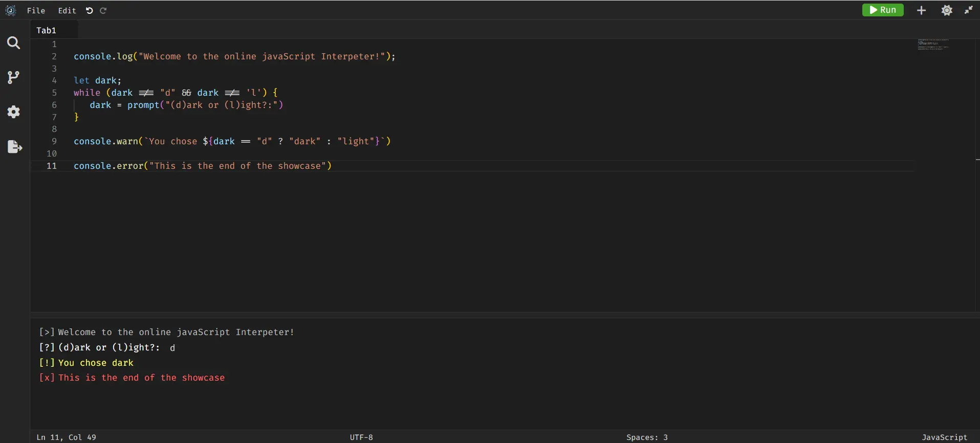980x443 pixels.
Task: Click the console.warn code line
Action: point(232,141)
